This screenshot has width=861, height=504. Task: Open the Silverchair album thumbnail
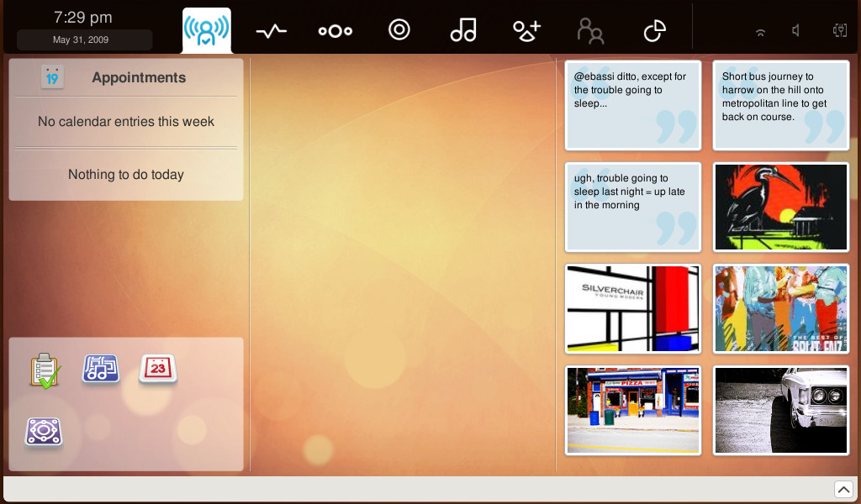click(x=633, y=309)
